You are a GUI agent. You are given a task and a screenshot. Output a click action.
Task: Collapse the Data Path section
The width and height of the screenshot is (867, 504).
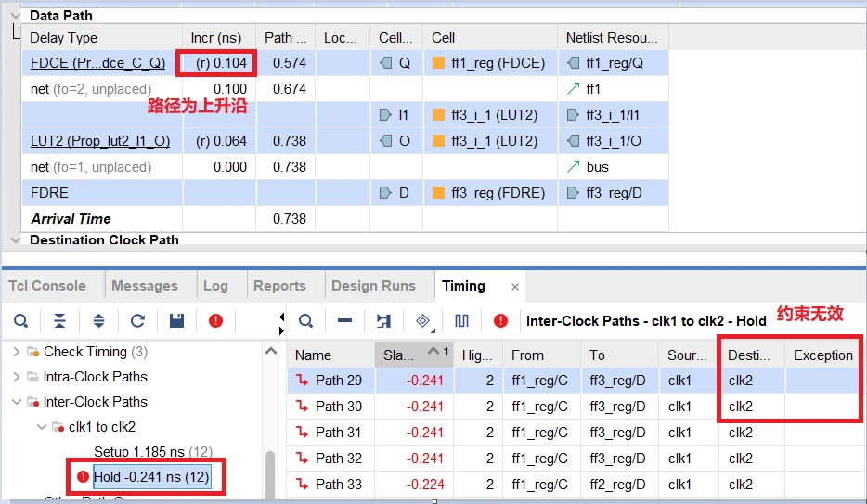pos(16,16)
